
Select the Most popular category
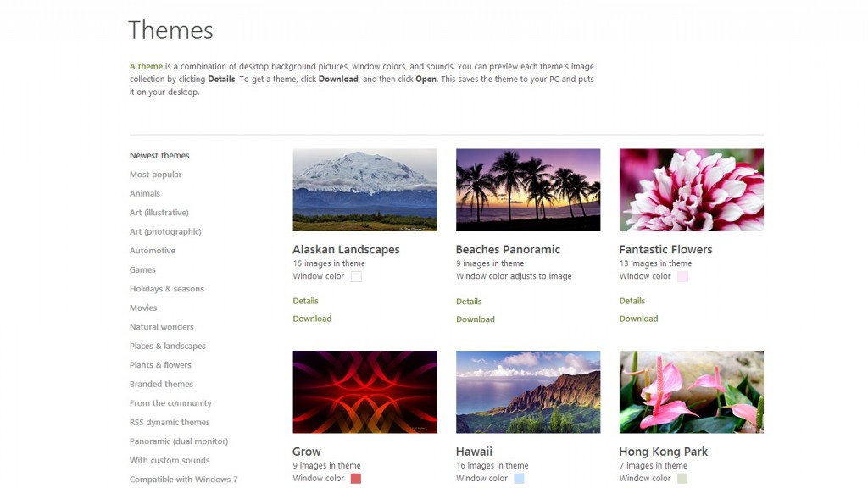[x=156, y=175]
